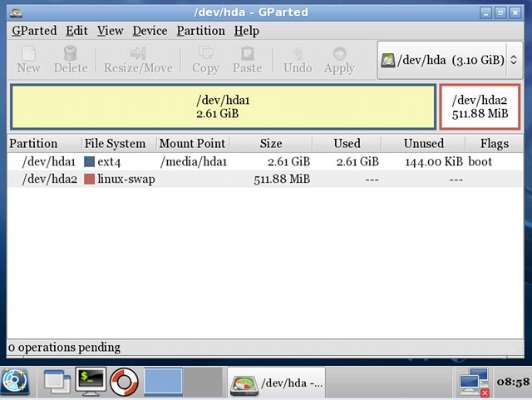Image resolution: width=532 pixels, height=400 pixels.
Task: Switch to the first blue workspace pager
Action: point(163,383)
